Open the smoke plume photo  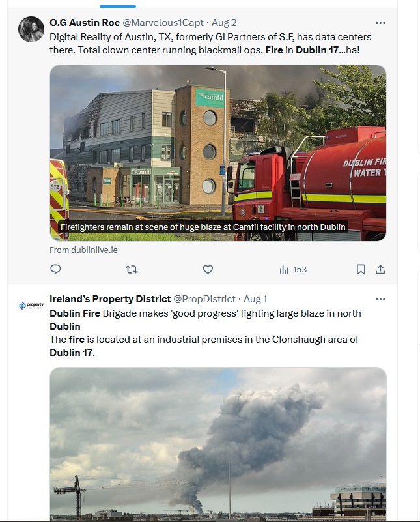click(218, 444)
